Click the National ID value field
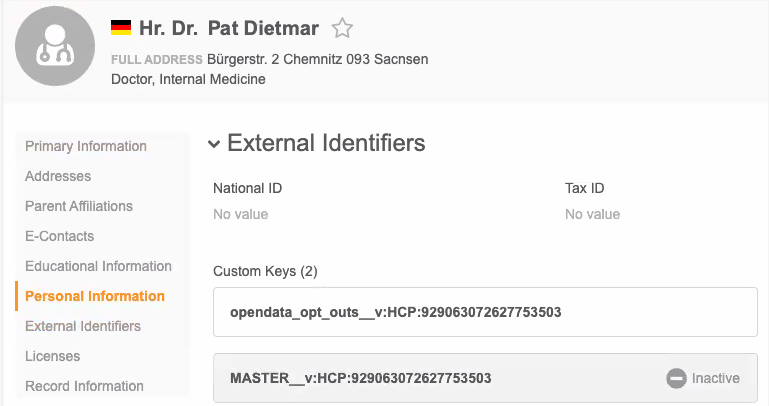Image resolution: width=769 pixels, height=406 pixels. pyautogui.click(x=241, y=214)
